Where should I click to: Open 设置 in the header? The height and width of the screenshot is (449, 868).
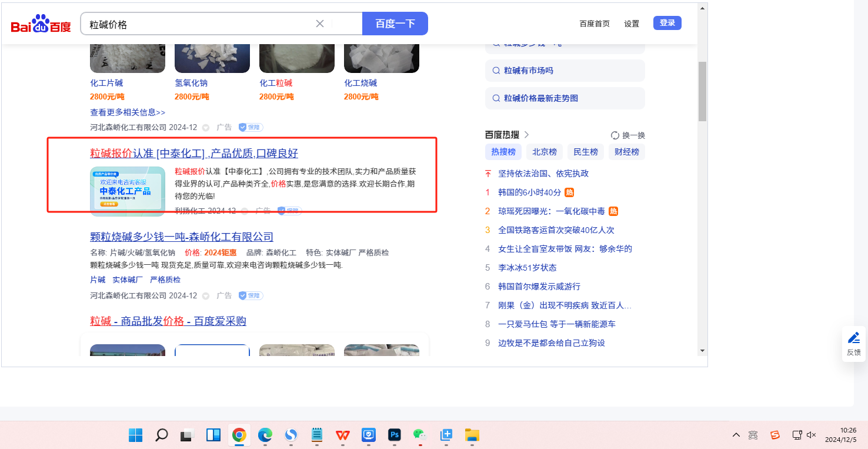[632, 24]
